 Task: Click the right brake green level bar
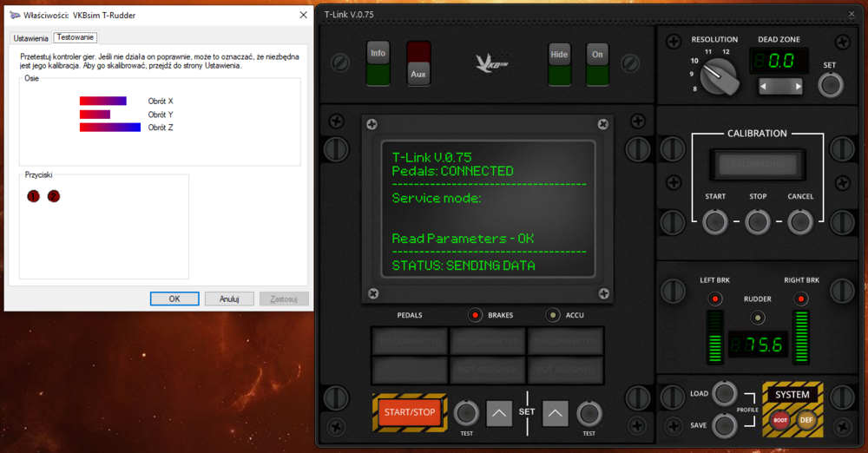point(801,337)
